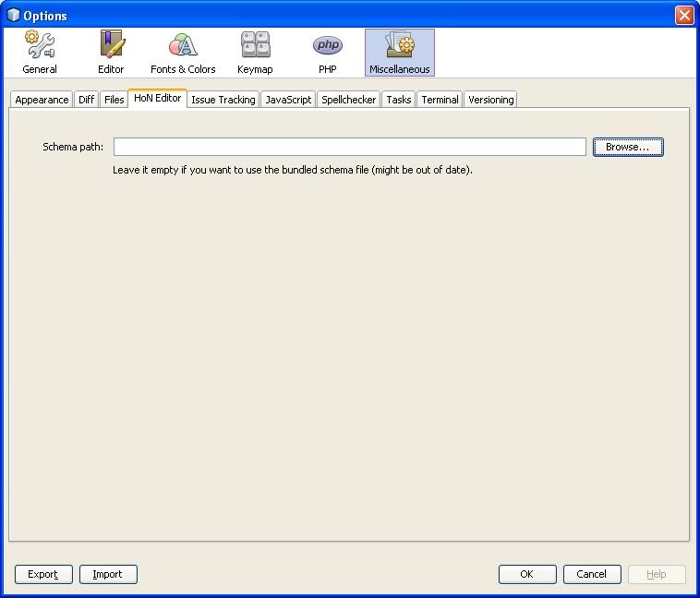Export the current options
The image size is (700, 598).
pyautogui.click(x=42, y=574)
